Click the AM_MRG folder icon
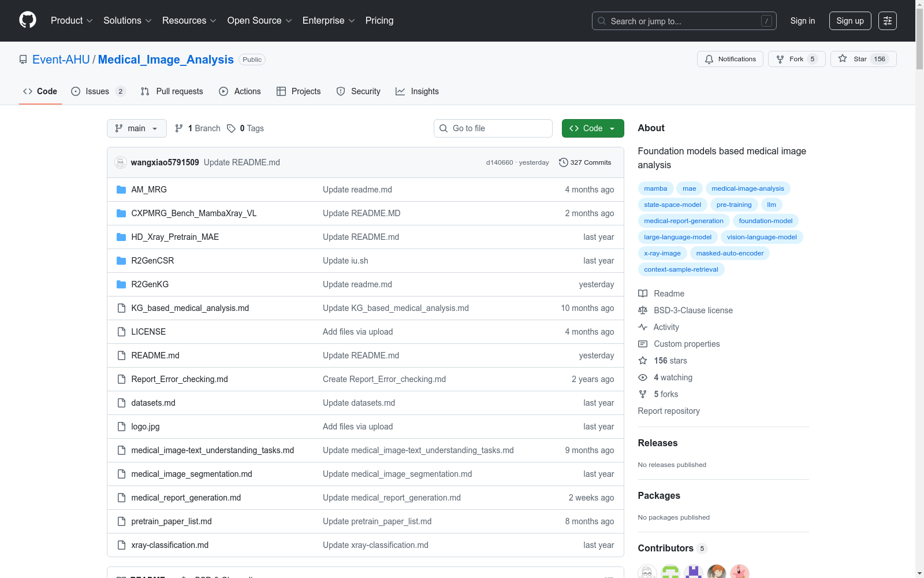924x578 pixels. click(x=121, y=190)
